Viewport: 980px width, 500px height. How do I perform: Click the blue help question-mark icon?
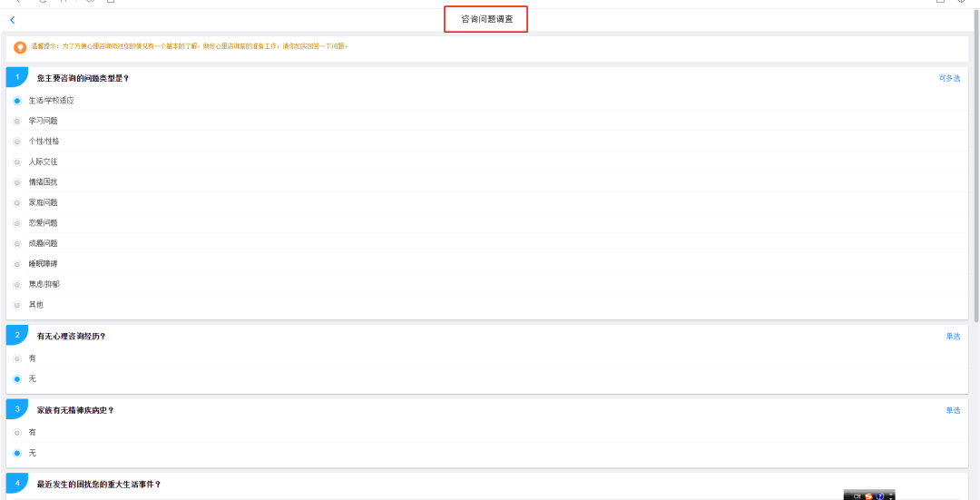[x=879, y=495]
